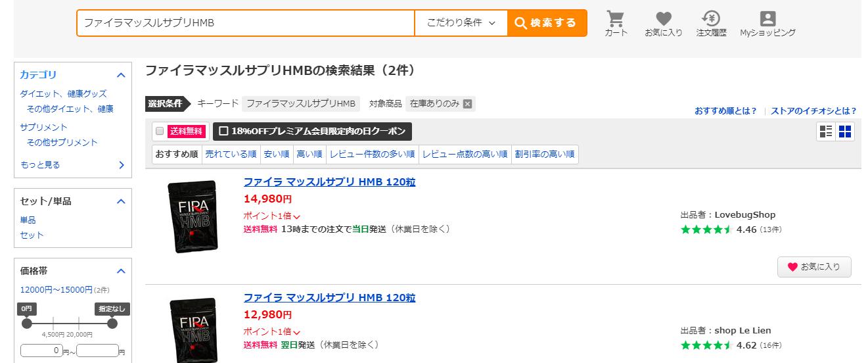The height and width of the screenshot is (363, 868).
Task: Tick the 送料無料 free shipping checkbox
Action: click(x=159, y=131)
